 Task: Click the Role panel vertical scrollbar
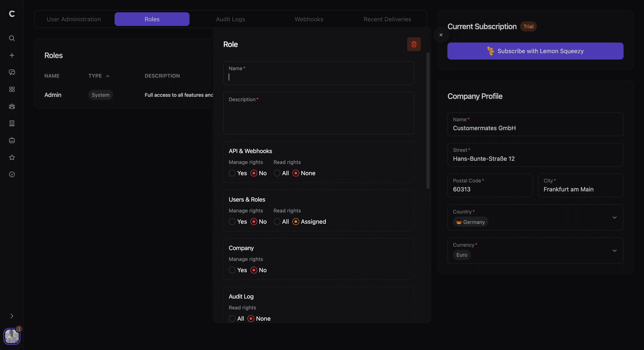428,120
